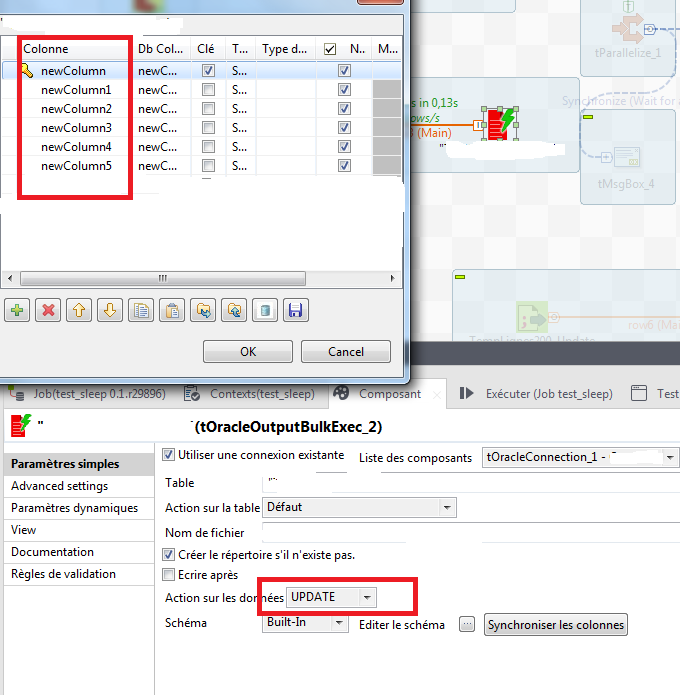680x695 pixels.
Task: Click the Db Col... column header
Action: [160, 49]
